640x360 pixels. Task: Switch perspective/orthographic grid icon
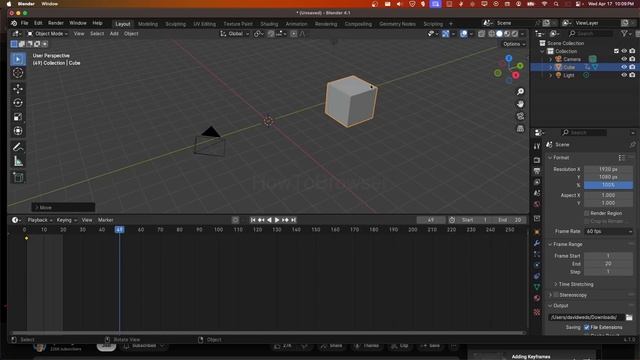pos(520,129)
